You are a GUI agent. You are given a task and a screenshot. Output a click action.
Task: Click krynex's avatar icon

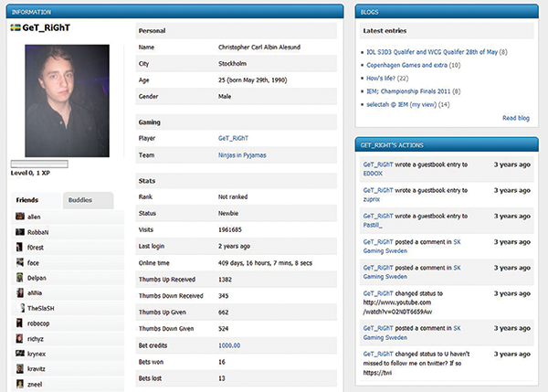coord(20,353)
